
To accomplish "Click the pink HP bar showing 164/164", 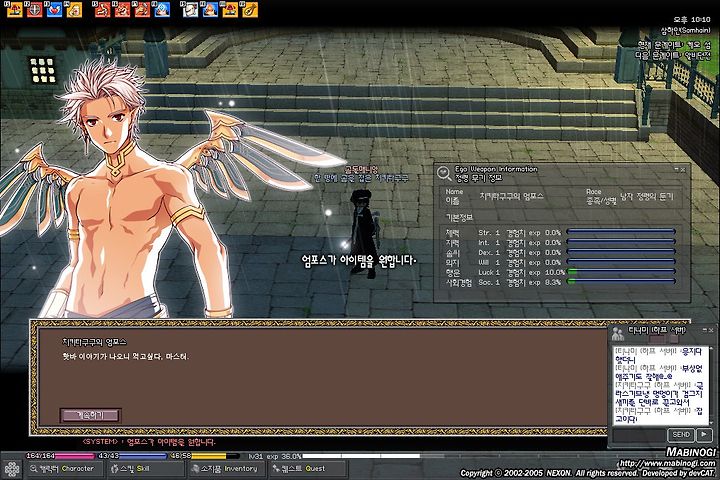I will [60, 456].
